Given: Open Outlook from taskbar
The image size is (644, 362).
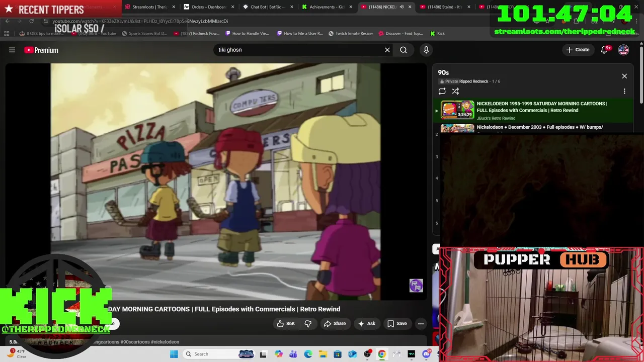Looking at the screenshot, I should point(352,354).
